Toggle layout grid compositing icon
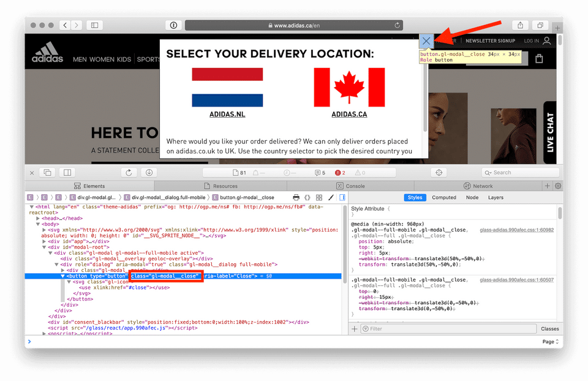This screenshot has width=588, height=381. click(x=319, y=198)
